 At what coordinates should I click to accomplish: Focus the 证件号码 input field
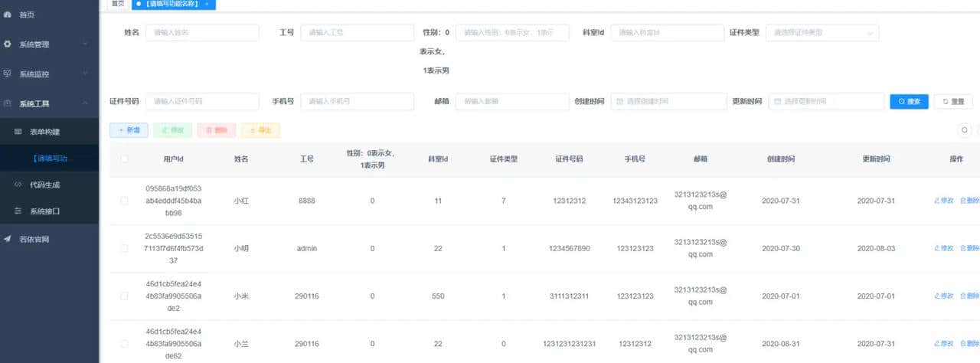202,101
